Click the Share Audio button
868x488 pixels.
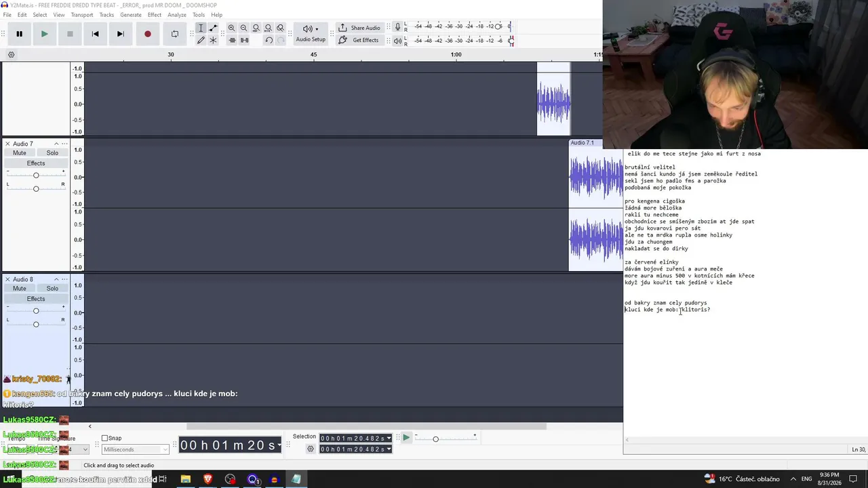click(x=359, y=28)
